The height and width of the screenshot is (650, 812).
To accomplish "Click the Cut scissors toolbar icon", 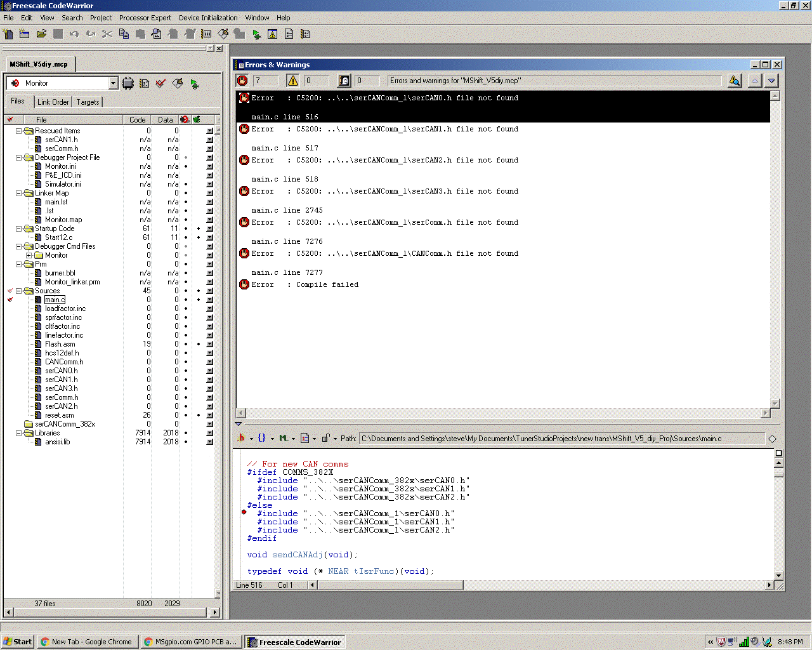I will point(107,34).
